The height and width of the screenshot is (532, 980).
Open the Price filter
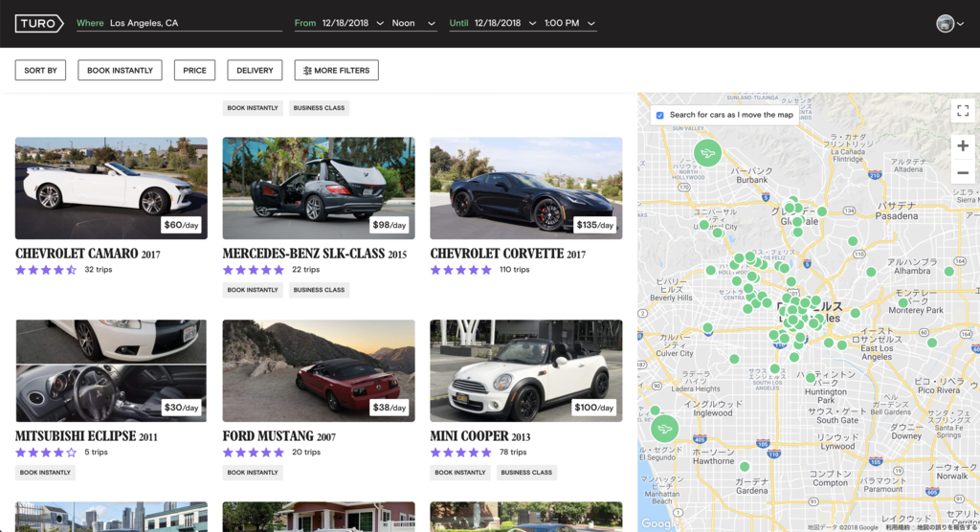(x=194, y=70)
